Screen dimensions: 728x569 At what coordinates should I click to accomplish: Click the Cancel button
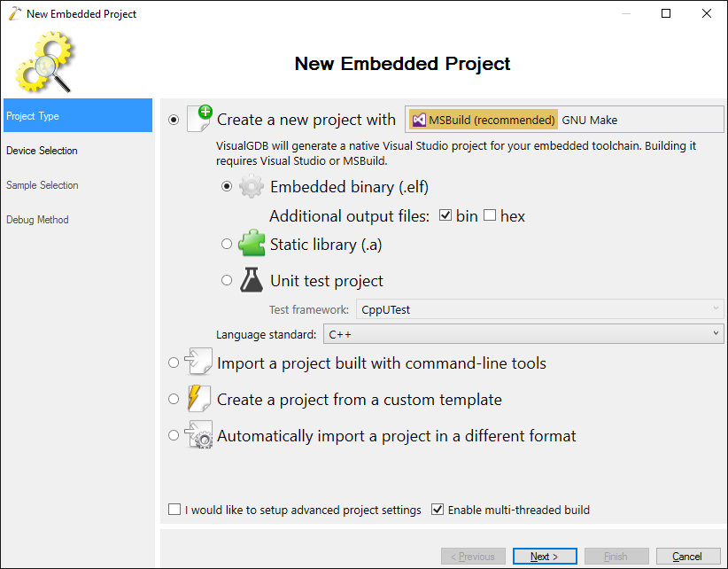[687, 556]
